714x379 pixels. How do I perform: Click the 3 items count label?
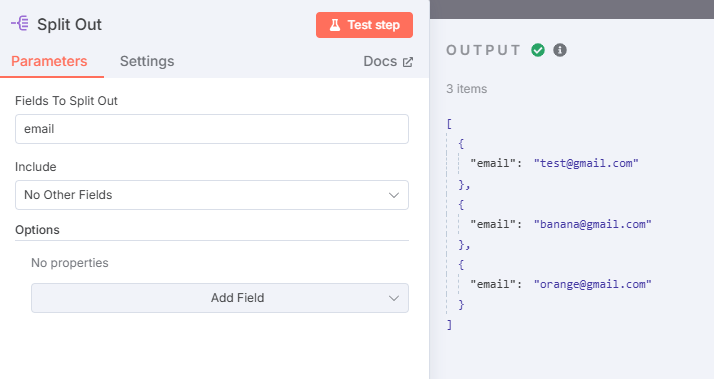coord(466,89)
